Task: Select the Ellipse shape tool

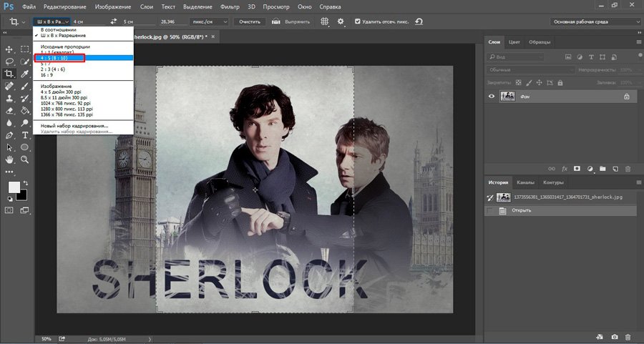Action: [x=24, y=147]
